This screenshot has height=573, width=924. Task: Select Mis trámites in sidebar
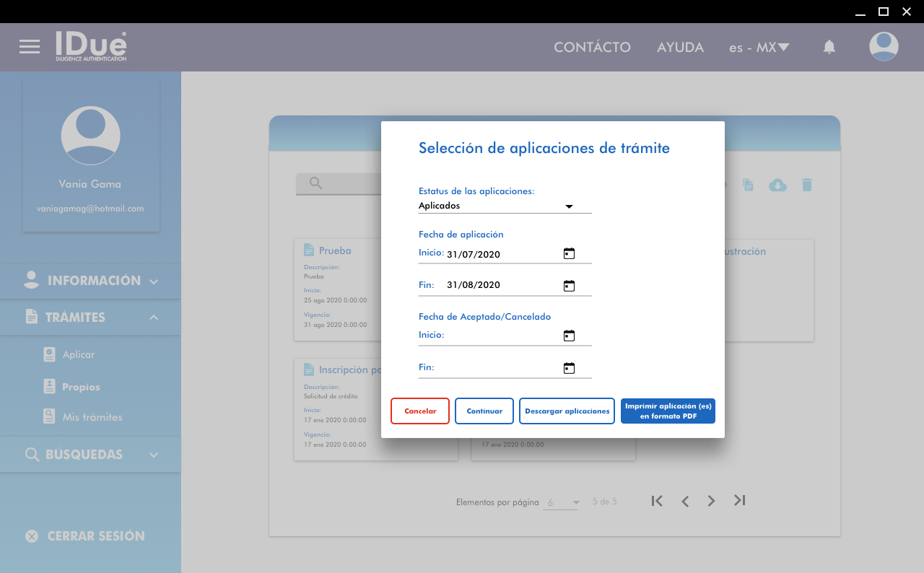(x=92, y=417)
